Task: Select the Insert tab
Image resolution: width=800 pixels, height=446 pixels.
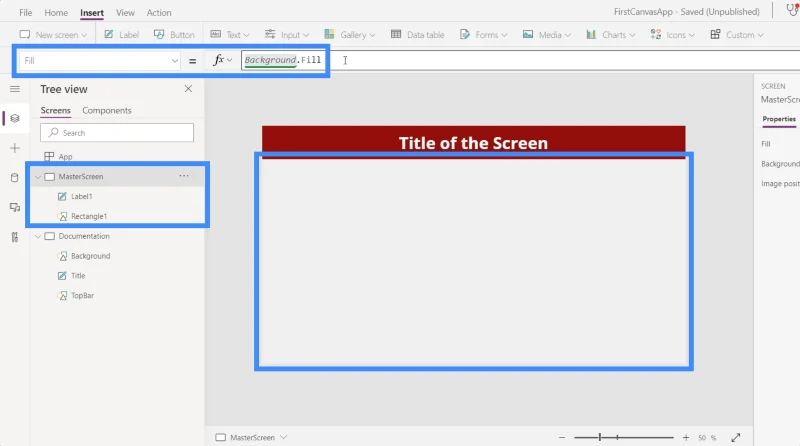Action: click(x=92, y=13)
